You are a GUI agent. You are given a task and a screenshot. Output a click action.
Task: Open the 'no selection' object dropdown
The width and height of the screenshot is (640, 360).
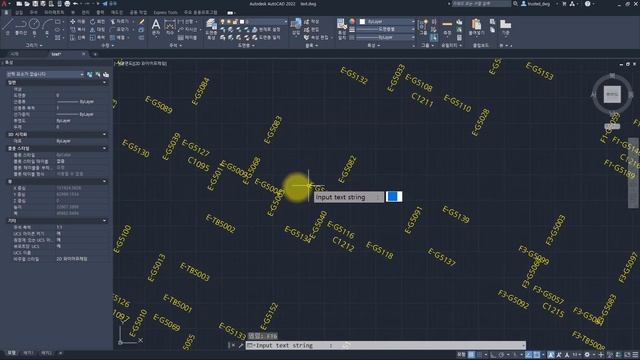pyautogui.click(x=45, y=74)
